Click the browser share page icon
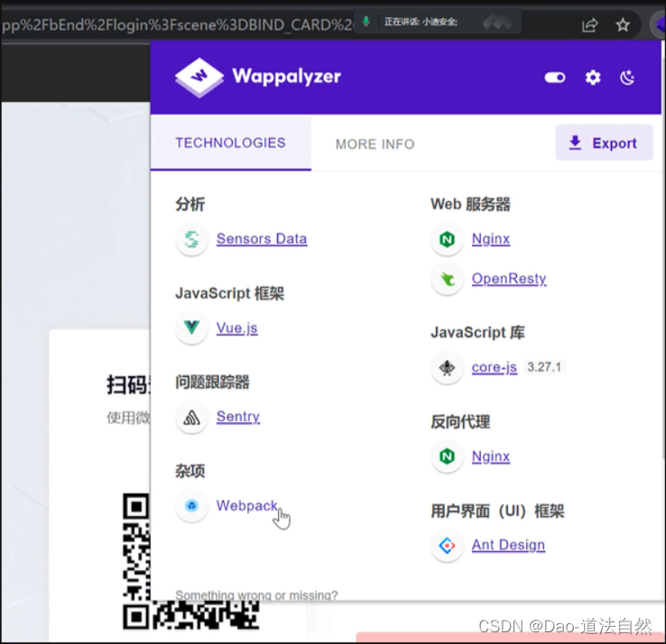 tap(590, 25)
